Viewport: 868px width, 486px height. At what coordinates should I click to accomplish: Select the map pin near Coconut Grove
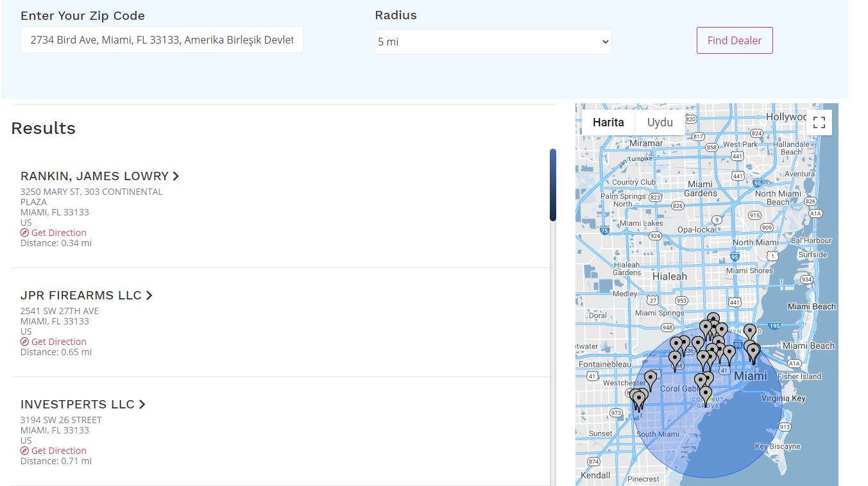pyautogui.click(x=706, y=394)
